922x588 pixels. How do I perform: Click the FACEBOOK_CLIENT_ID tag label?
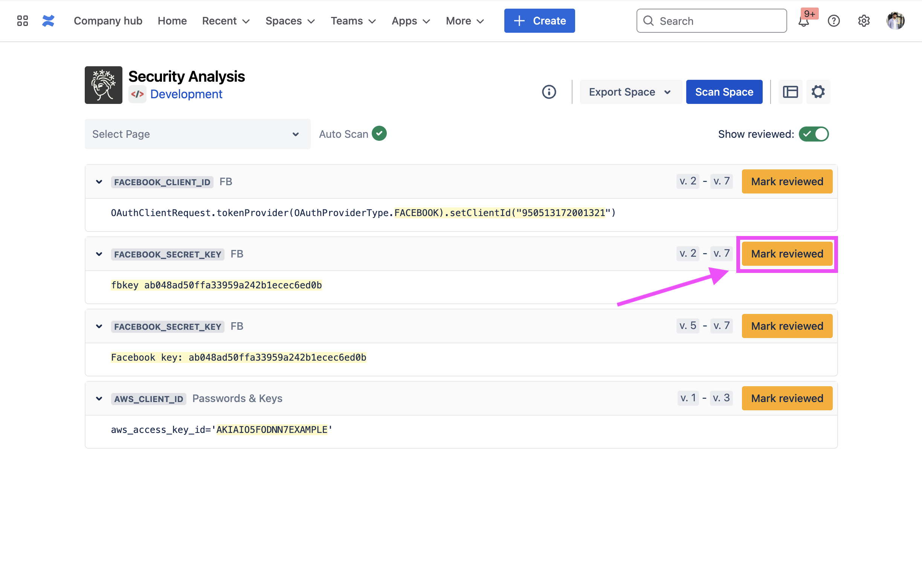(162, 182)
